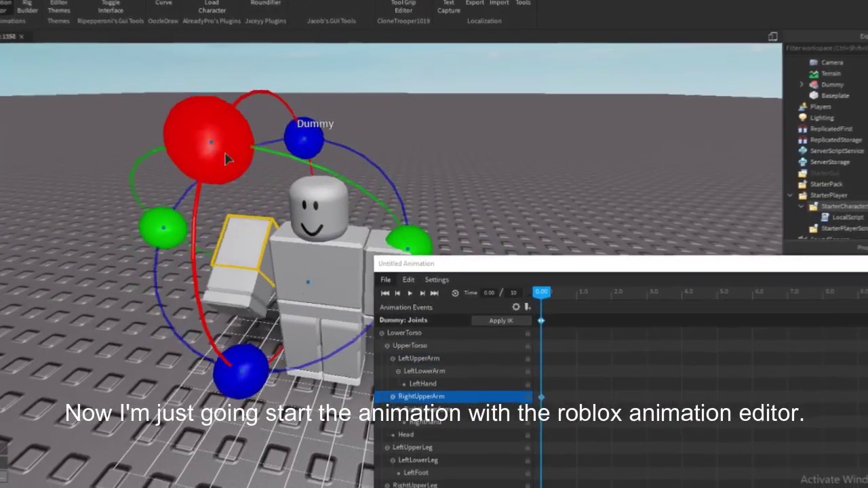This screenshot has height=488, width=868.
Task: Select ServerScriptService in the Explorer
Action: click(837, 151)
